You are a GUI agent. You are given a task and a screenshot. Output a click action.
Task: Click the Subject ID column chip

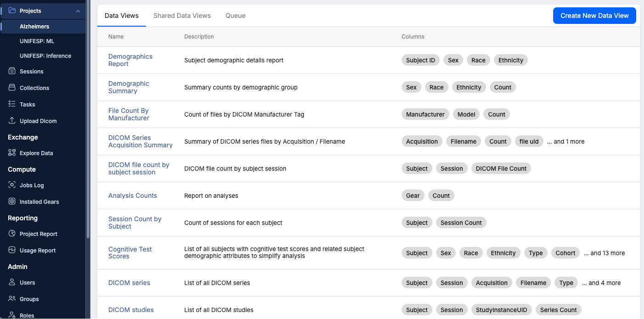[420, 60]
